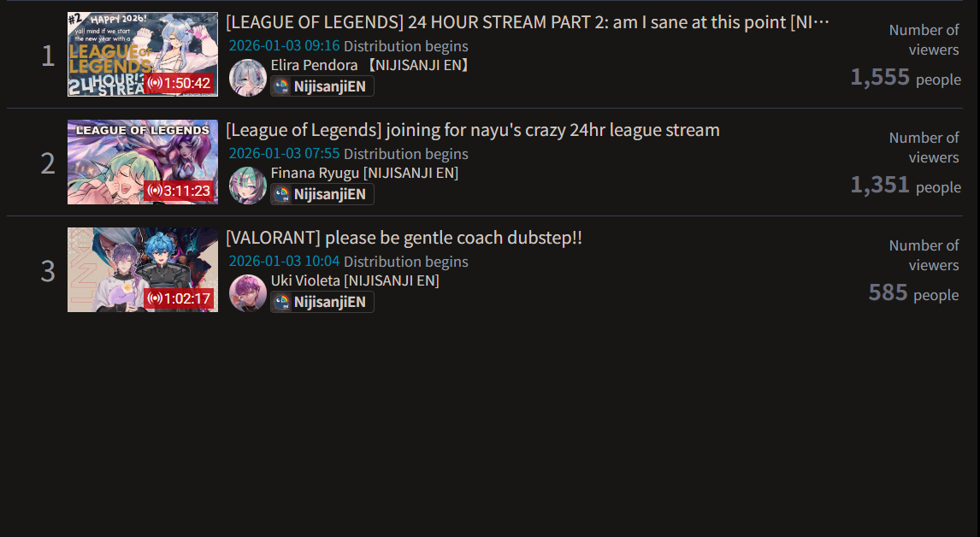980x537 pixels.
Task: Open 24 HOUR STREAM PART 2 title
Action: click(x=528, y=22)
